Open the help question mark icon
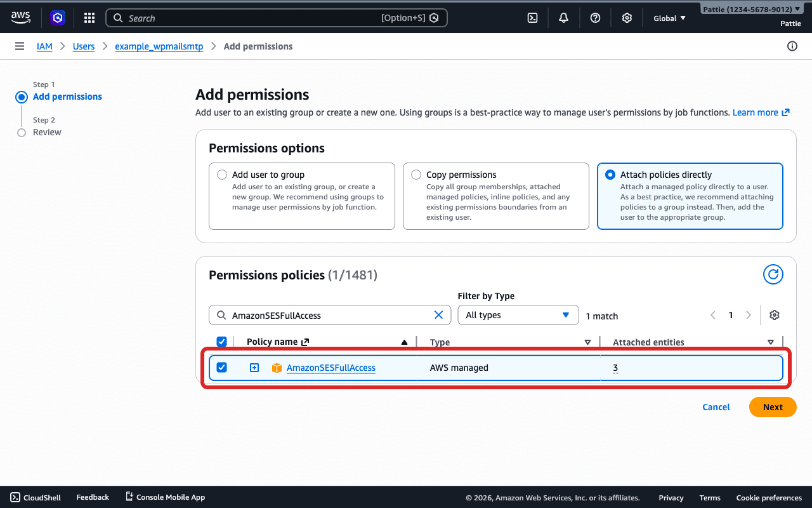812x508 pixels. pyautogui.click(x=595, y=18)
